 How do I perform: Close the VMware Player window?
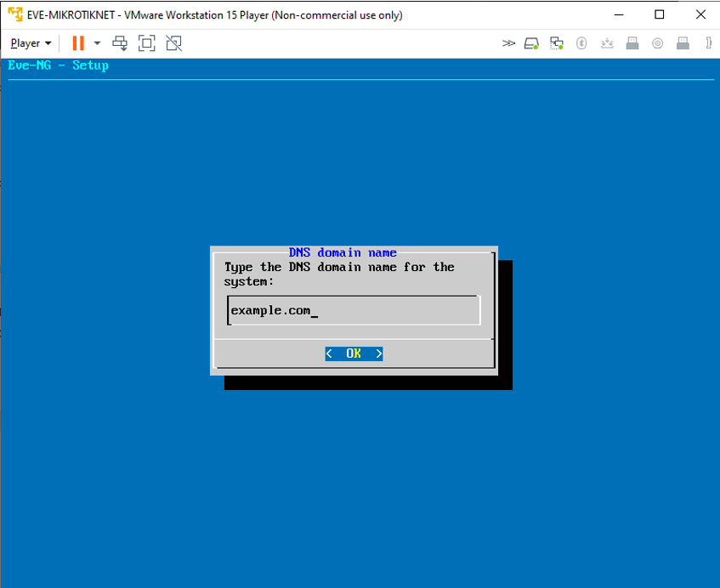(700, 14)
